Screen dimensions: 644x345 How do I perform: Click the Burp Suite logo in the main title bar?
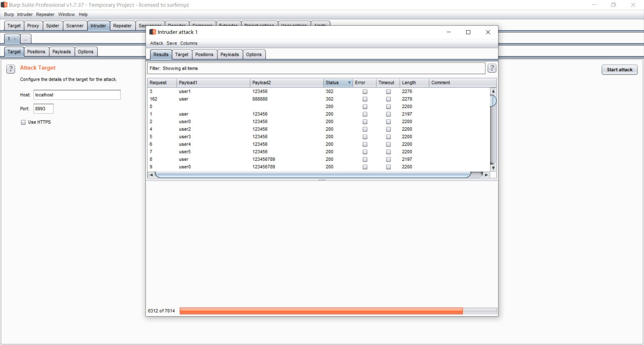point(4,5)
